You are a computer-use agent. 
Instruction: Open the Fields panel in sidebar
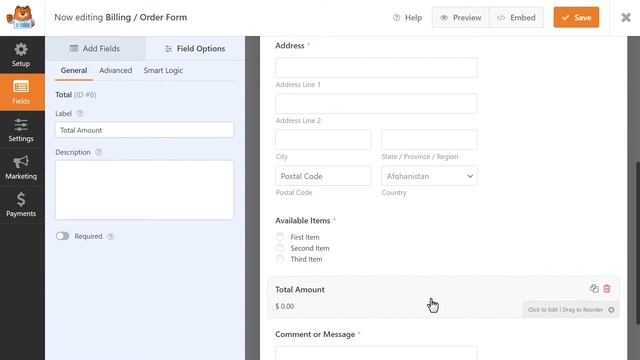[21, 92]
